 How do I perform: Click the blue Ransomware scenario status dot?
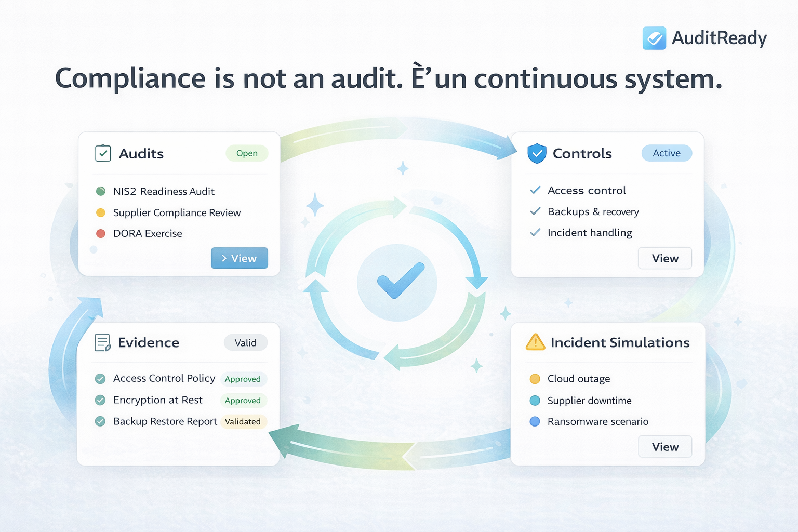(x=535, y=421)
